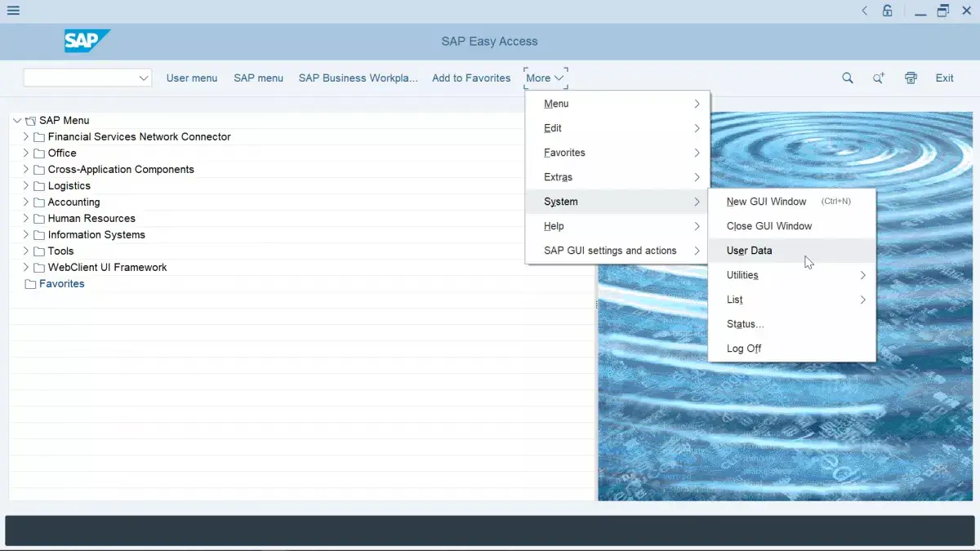Click the dark status bar at bottom

(490, 531)
